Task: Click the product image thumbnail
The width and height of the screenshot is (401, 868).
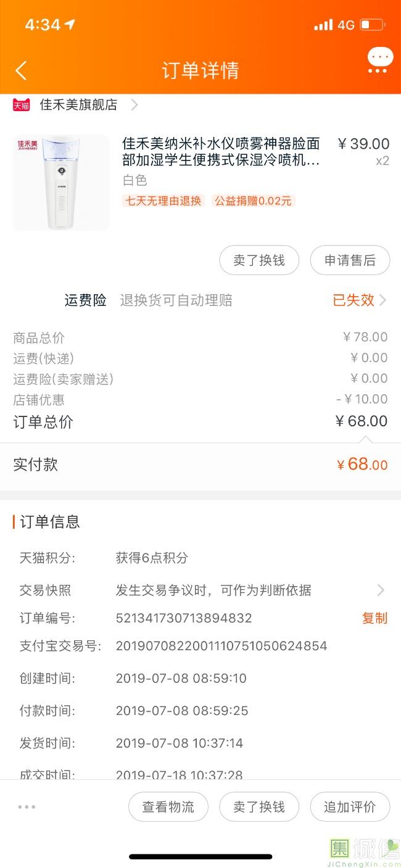Action: tap(61, 183)
